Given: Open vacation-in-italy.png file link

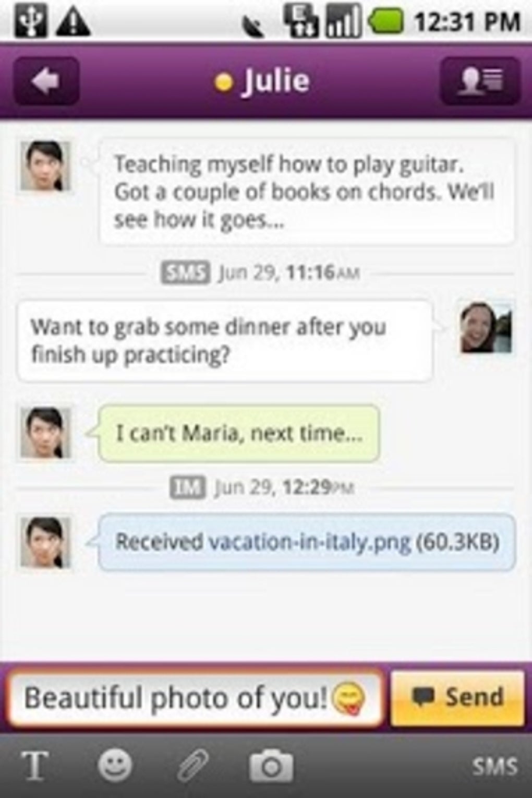Looking at the screenshot, I should (x=309, y=541).
